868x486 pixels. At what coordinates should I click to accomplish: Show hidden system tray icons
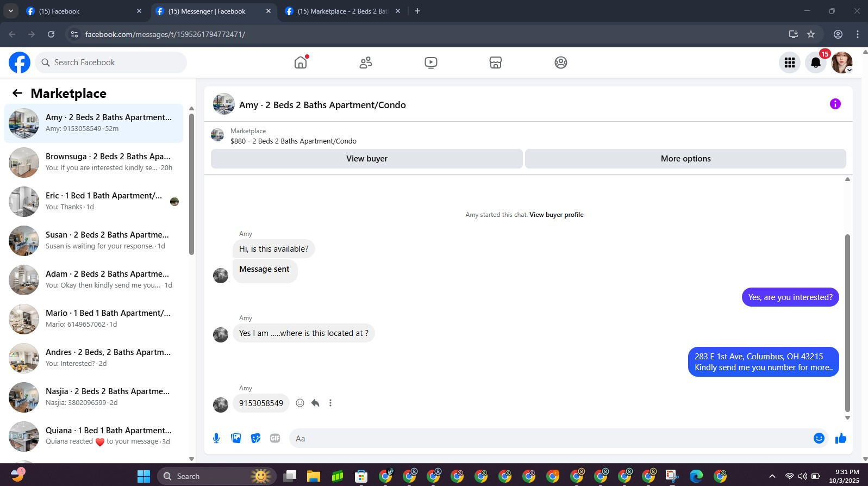pyautogui.click(x=772, y=476)
